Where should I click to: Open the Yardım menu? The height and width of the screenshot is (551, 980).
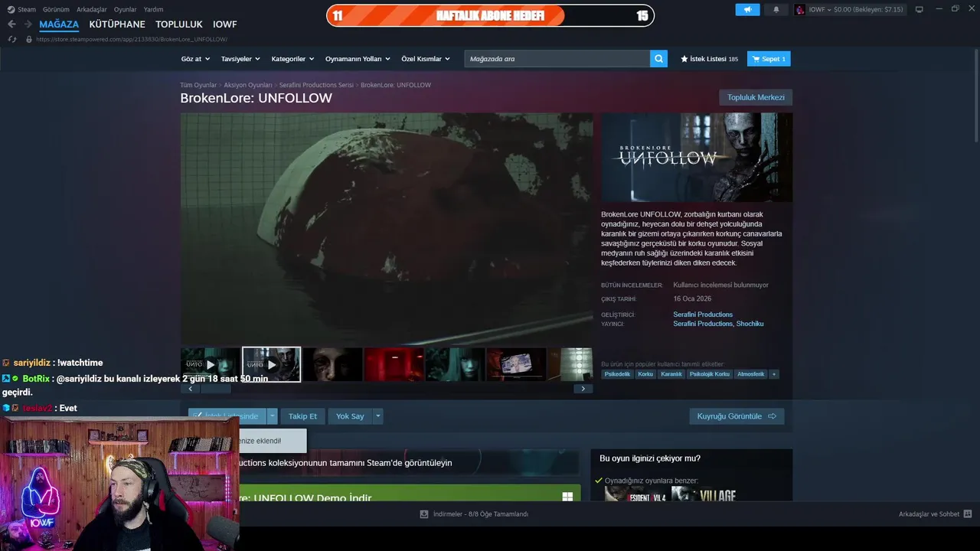pos(154,9)
